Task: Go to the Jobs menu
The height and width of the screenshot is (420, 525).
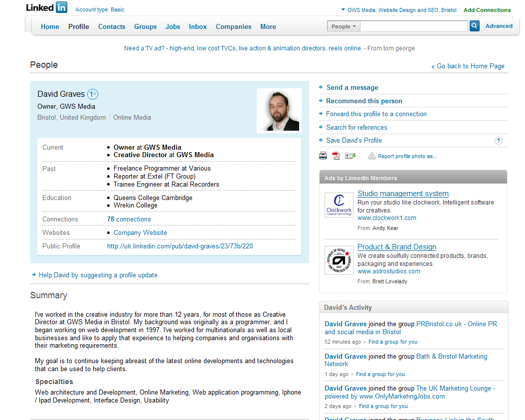Action: (173, 27)
